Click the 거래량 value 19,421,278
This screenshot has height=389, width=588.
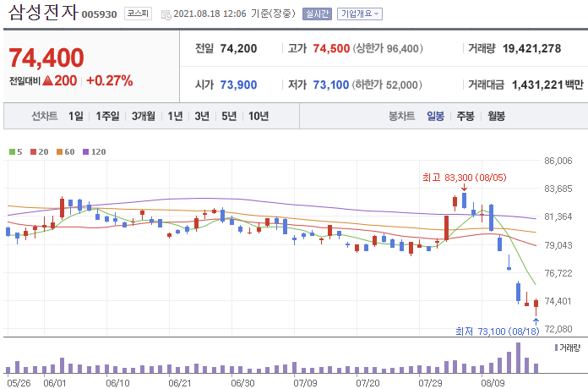[531, 48]
